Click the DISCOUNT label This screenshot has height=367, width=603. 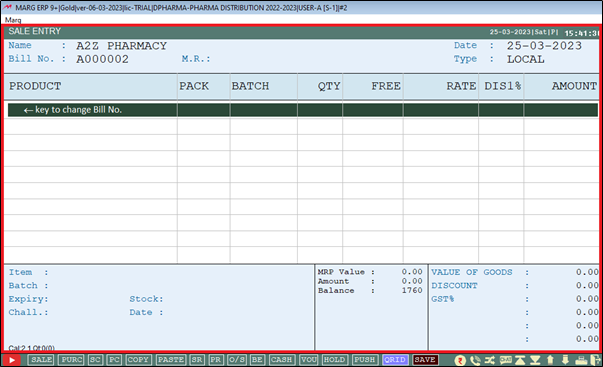tap(454, 286)
